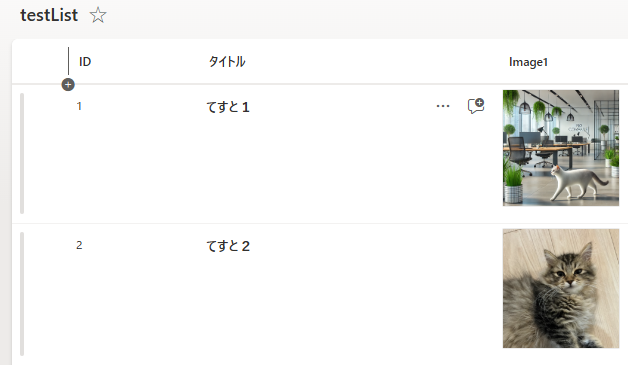628x365 pixels.
Task: Open the three-dots menu for てすと1
Action: point(443,106)
